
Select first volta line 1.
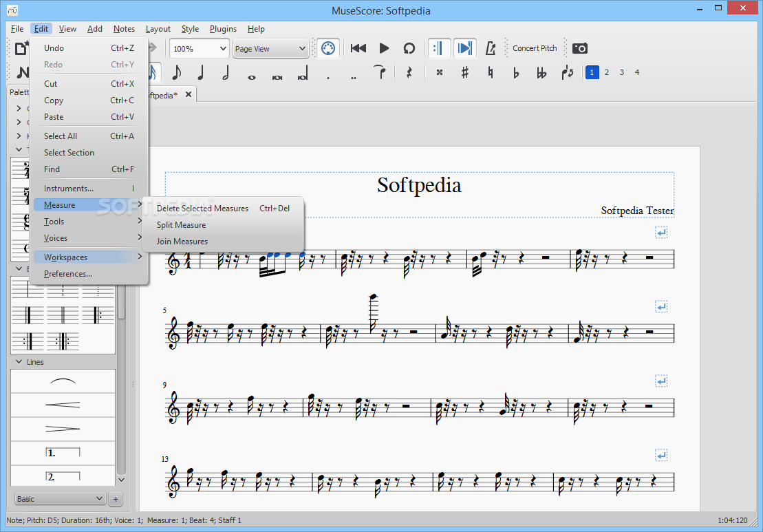pos(63,453)
